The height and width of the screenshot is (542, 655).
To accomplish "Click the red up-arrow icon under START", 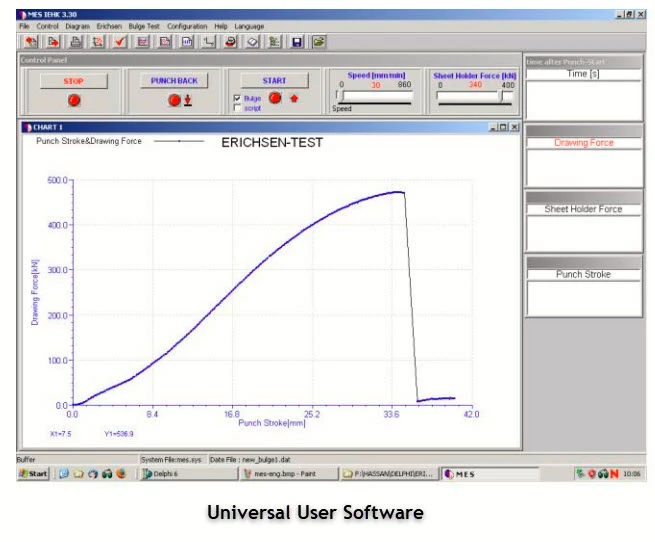I will tap(294, 98).
